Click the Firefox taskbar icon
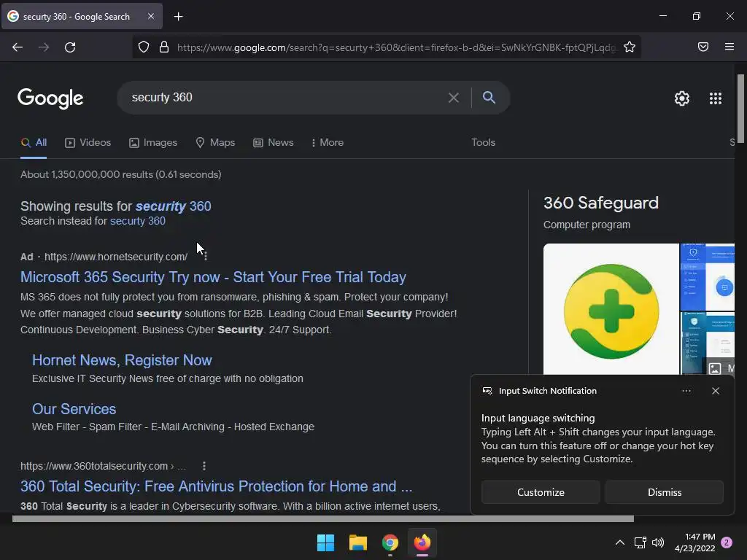 click(x=422, y=542)
